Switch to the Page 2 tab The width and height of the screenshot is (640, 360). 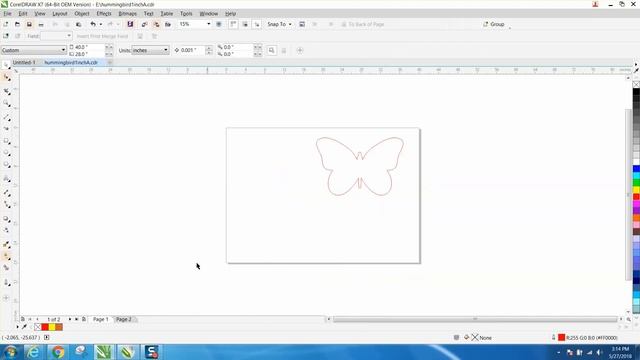coord(124,319)
